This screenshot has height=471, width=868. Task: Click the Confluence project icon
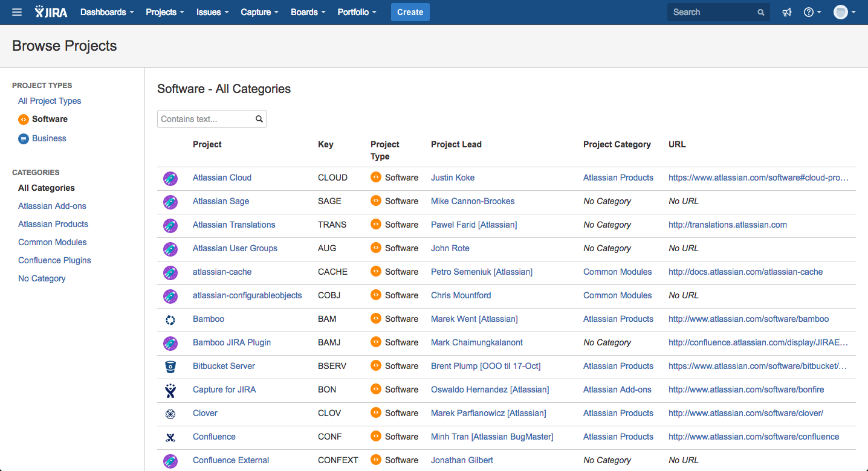coord(170,437)
